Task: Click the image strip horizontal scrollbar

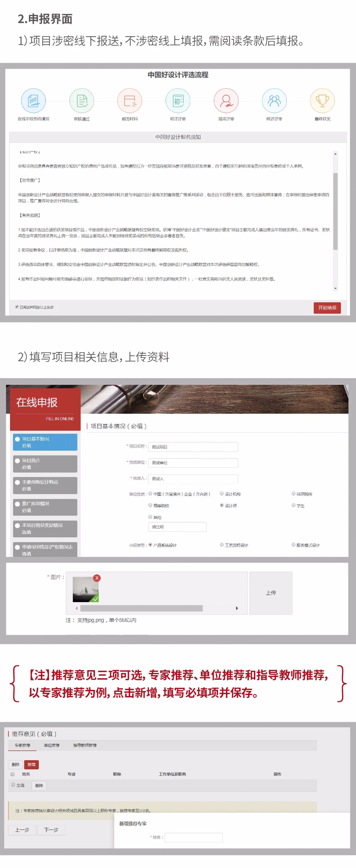Action: [141, 608]
